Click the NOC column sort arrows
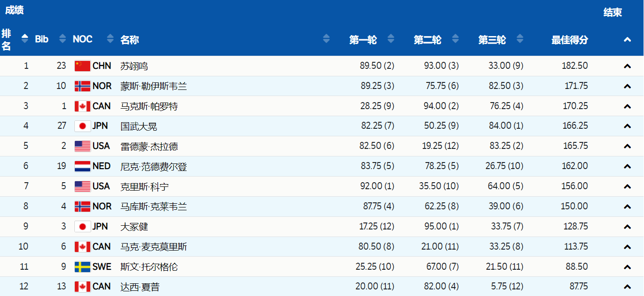 [x=110, y=39]
